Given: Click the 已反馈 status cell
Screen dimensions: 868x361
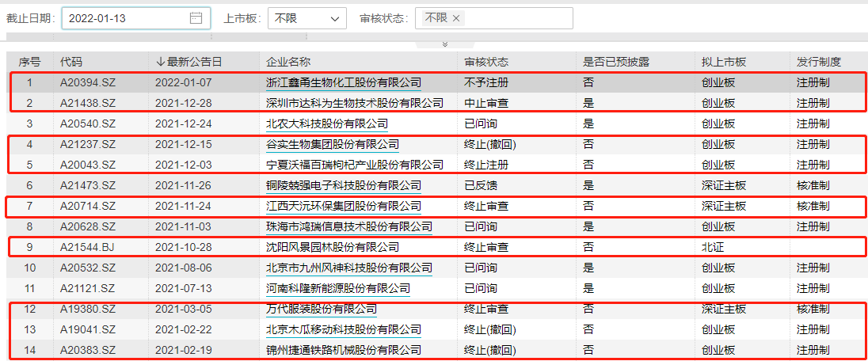Looking at the screenshot, I should 481,185.
